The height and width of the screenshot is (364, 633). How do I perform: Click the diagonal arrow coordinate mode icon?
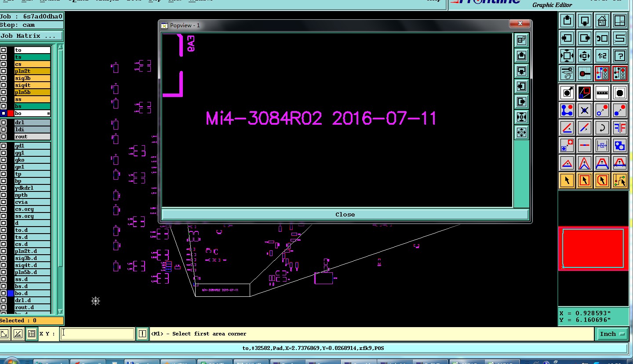[x=4, y=334]
